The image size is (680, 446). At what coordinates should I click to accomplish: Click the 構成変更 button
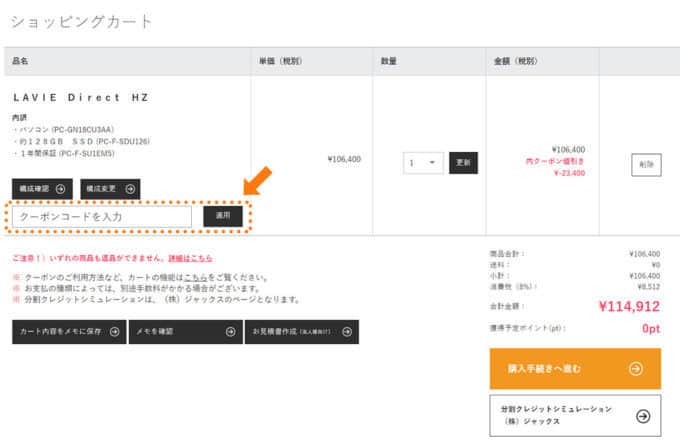point(110,189)
